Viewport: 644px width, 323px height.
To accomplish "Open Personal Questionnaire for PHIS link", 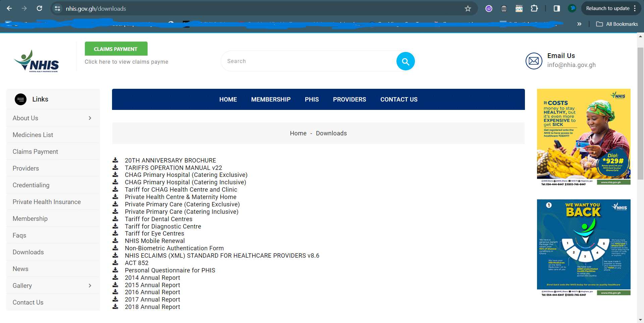I will 170,270.
